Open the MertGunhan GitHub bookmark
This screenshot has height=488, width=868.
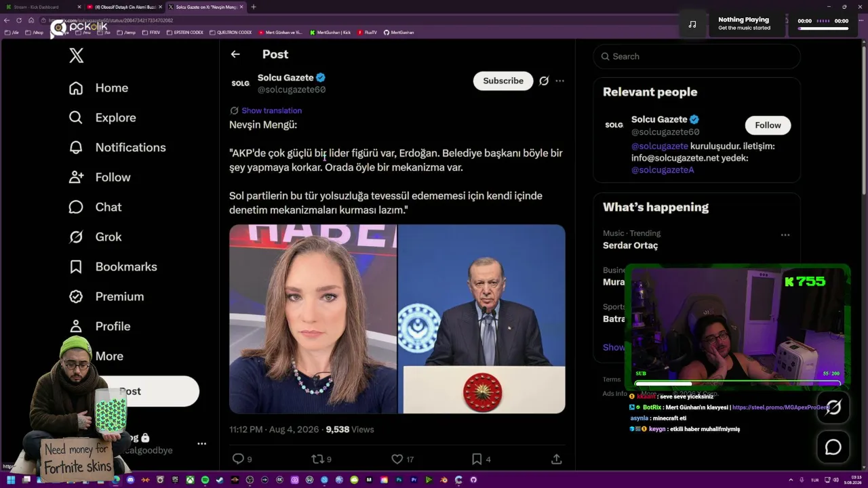[399, 33]
